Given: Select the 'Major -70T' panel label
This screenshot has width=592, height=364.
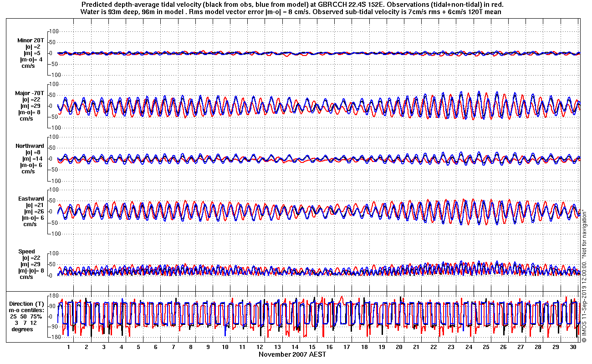Looking at the screenshot, I should [x=30, y=93].
